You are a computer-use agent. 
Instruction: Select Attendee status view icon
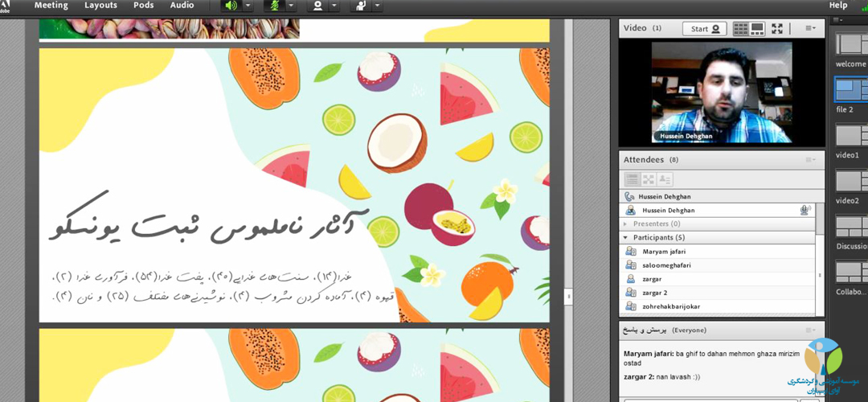[x=665, y=179]
